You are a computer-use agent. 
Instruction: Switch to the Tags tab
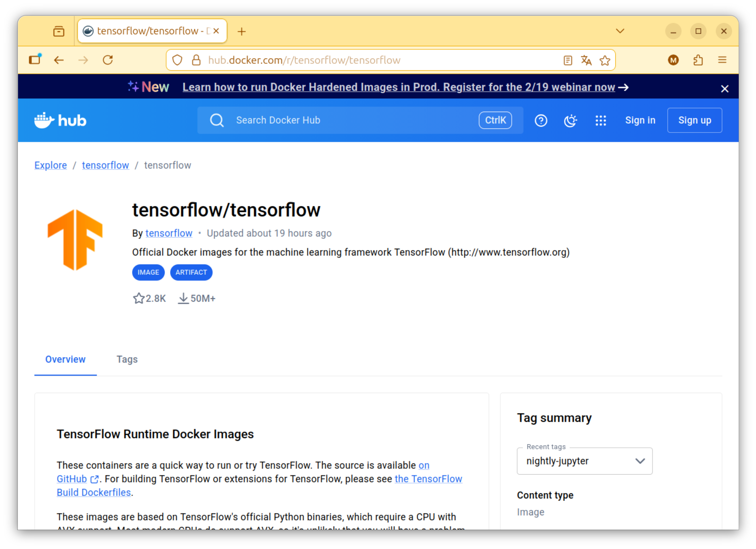point(127,359)
